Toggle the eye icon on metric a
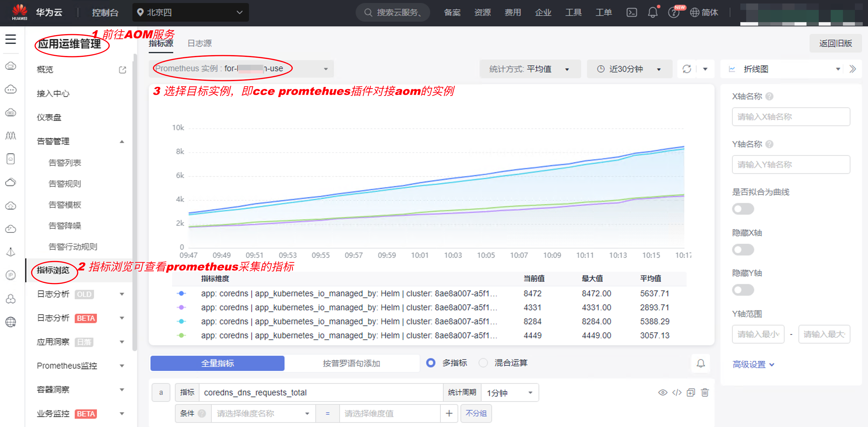Image resolution: width=868 pixels, height=427 pixels. pyautogui.click(x=663, y=392)
